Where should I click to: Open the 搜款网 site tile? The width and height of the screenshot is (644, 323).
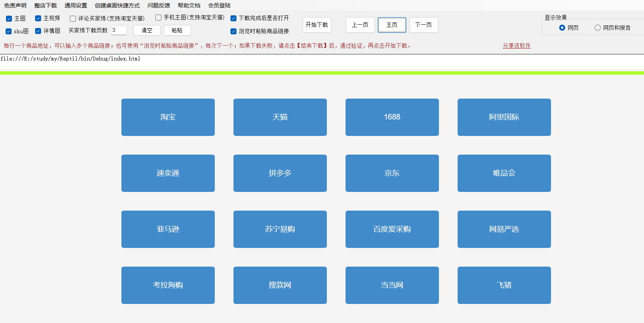click(x=280, y=285)
